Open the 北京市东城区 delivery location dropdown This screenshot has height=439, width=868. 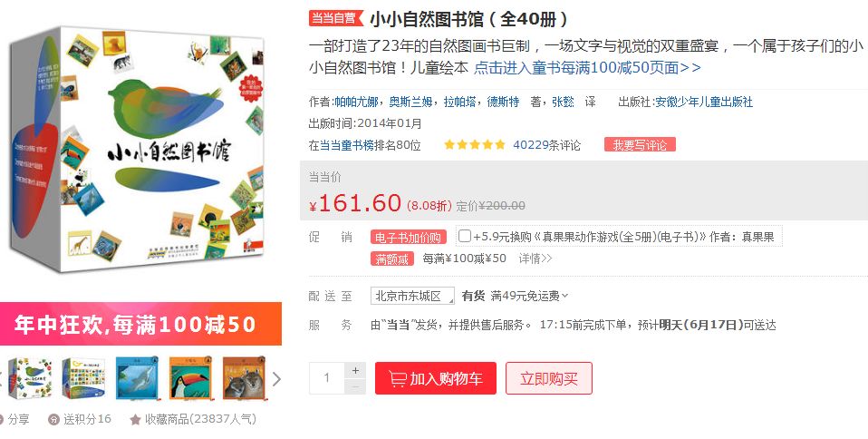(x=412, y=296)
